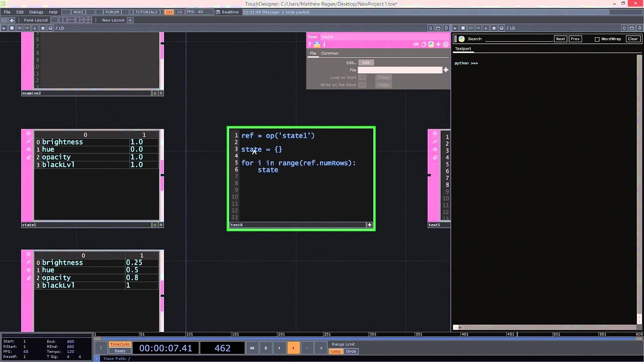Select the left-right split pane layout icon
Screen dimensions: 644x362
point(63,20)
